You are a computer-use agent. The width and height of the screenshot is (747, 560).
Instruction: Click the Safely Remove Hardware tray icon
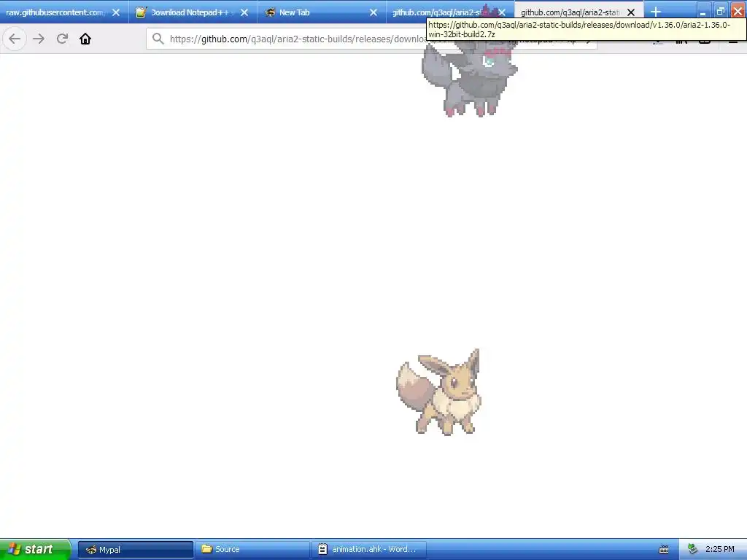point(693,550)
